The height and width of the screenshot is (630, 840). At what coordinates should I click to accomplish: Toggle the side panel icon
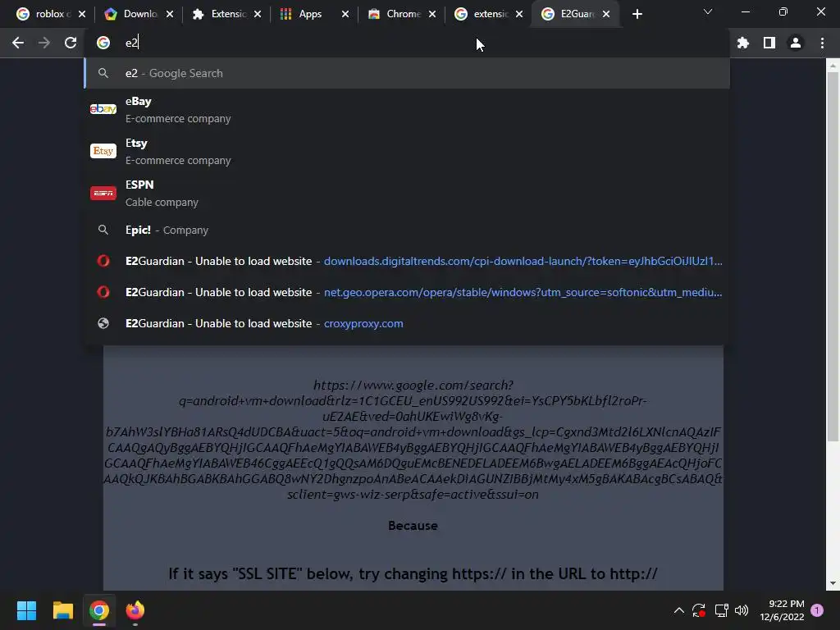(769, 43)
